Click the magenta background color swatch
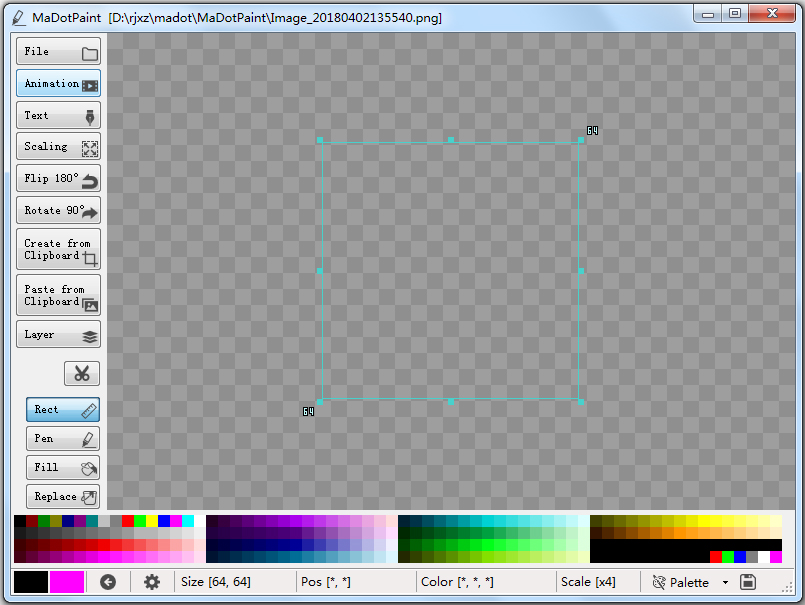 point(67,582)
